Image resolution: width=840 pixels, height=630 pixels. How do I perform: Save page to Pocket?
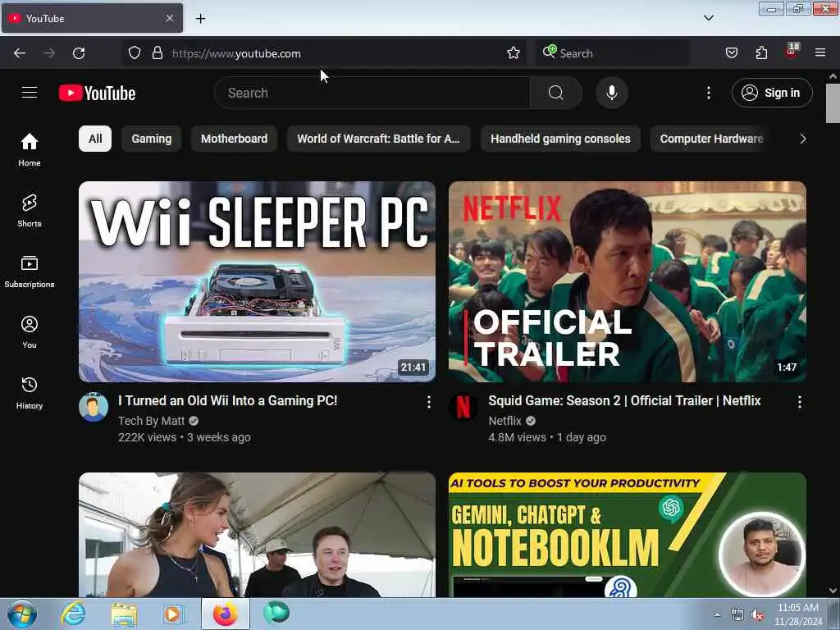(x=731, y=52)
